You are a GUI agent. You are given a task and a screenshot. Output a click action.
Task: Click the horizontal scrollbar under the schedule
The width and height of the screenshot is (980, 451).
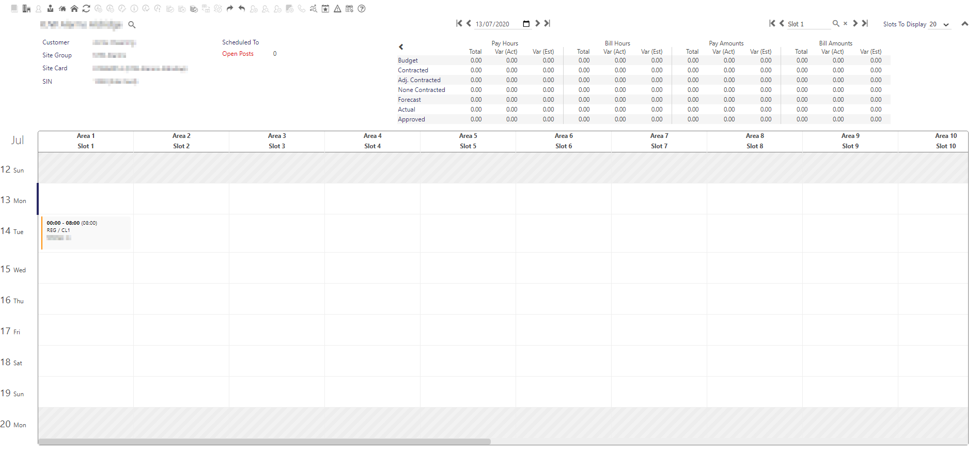[x=264, y=442]
